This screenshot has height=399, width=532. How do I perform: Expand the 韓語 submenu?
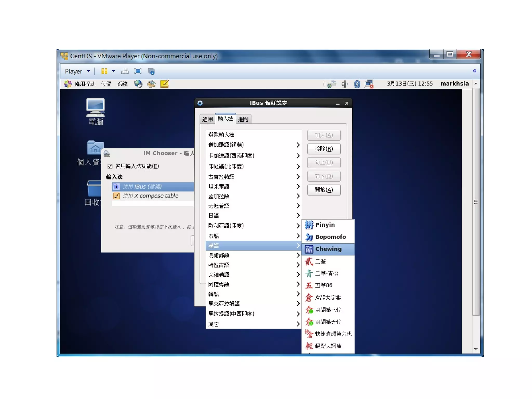(254, 294)
